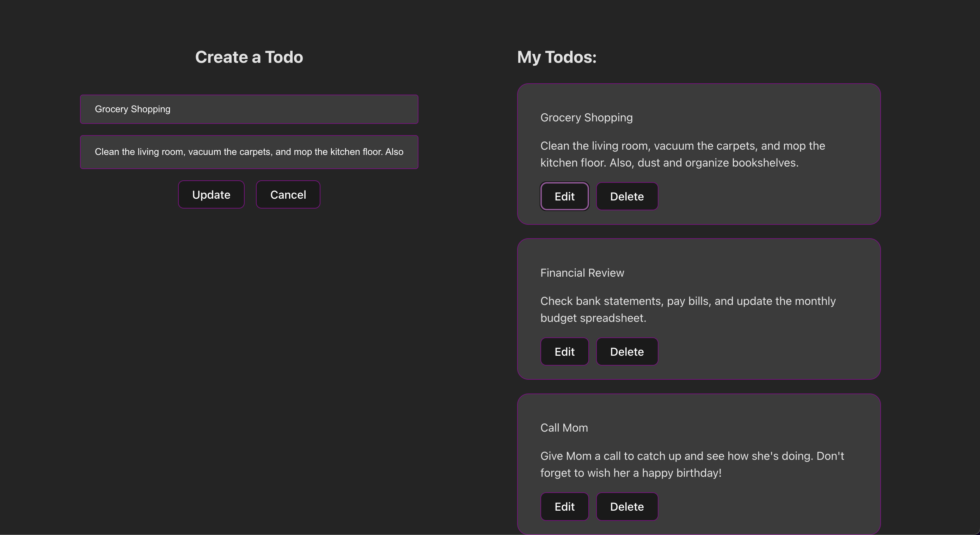980x535 pixels.
Task: Focus the todo title input field
Action: coord(249,109)
